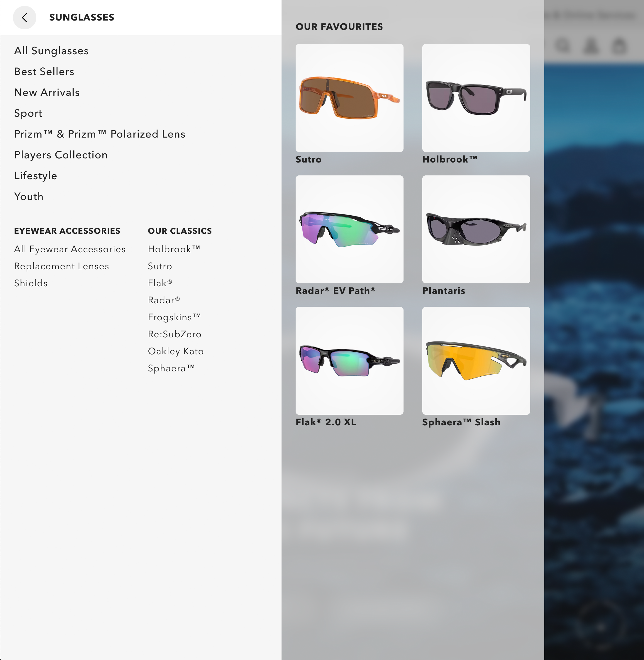Viewport: 644px width, 660px height.
Task: Browse Best Sellers
Action: [44, 72]
